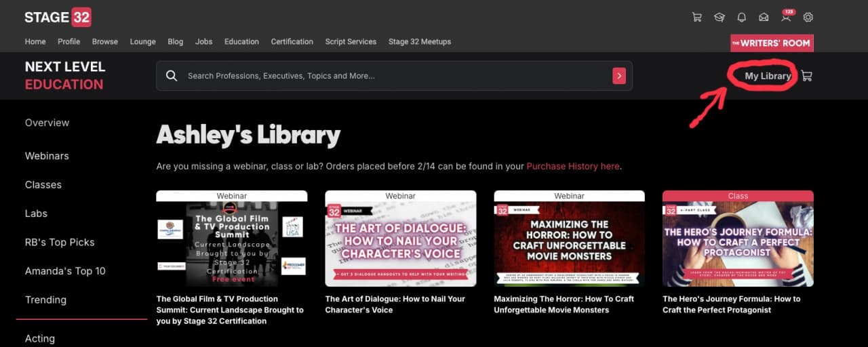Screen dimensions: 868x347
Task: Select Webinars in the sidebar
Action: point(47,156)
